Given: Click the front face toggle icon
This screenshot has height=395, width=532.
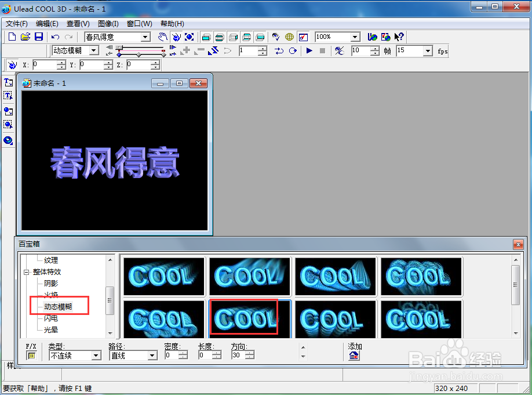Looking at the screenshot, I should [x=206, y=37].
